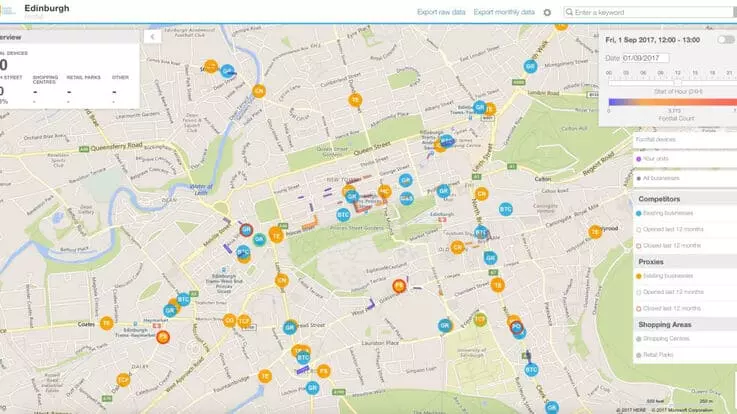Toggle Proxies Existing businesses
The image size is (737, 414).
click(685, 276)
